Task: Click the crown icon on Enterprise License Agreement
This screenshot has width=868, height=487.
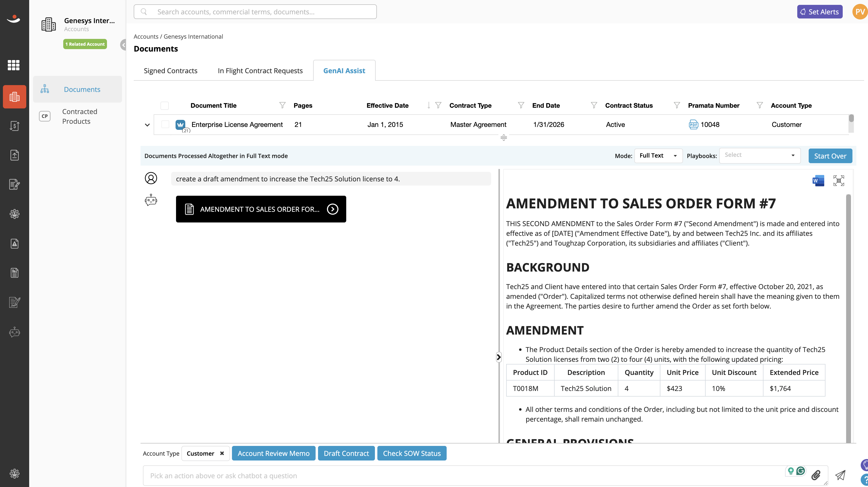Action: 181,125
